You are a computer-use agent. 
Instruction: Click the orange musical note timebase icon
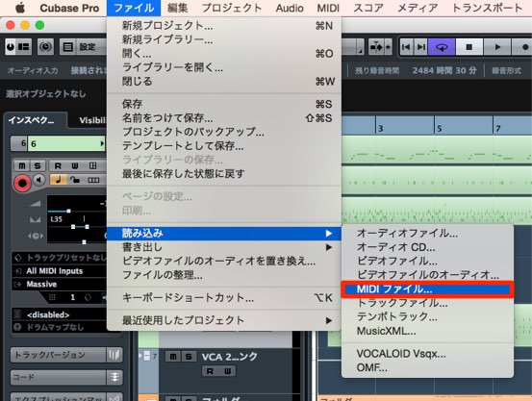pyautogui.click(x=58, y=180)
